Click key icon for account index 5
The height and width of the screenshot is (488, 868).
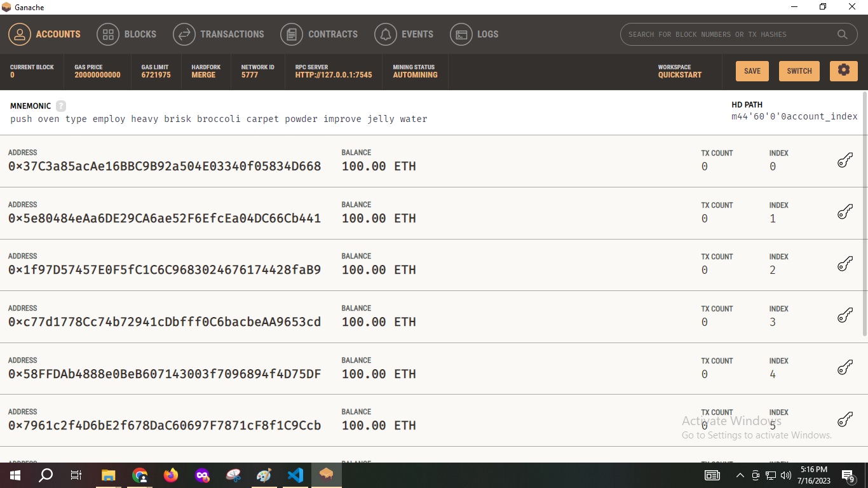tap(844, 419)
